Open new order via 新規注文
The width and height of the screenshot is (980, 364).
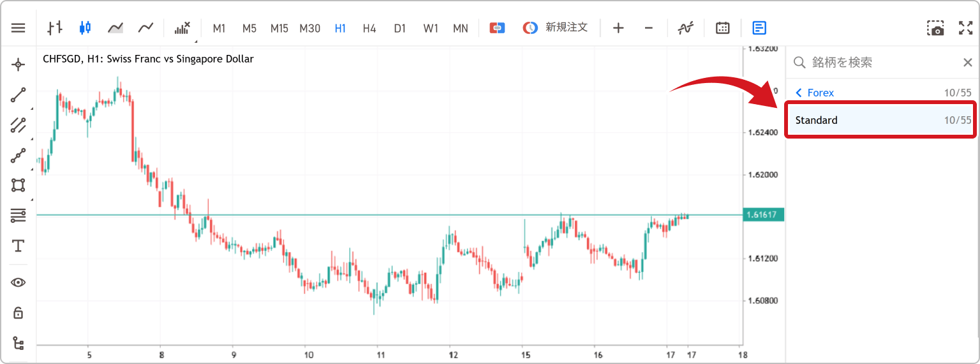[555, 27]
